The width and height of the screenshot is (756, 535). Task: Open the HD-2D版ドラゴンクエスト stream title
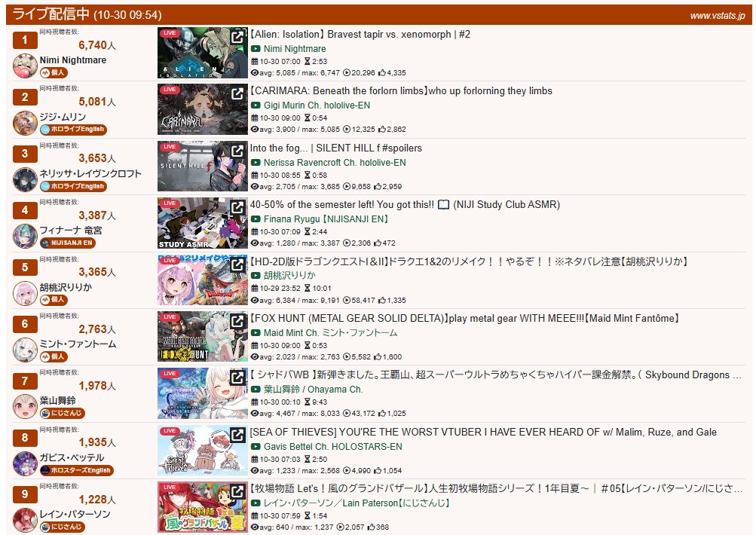[x=469, y=261]
